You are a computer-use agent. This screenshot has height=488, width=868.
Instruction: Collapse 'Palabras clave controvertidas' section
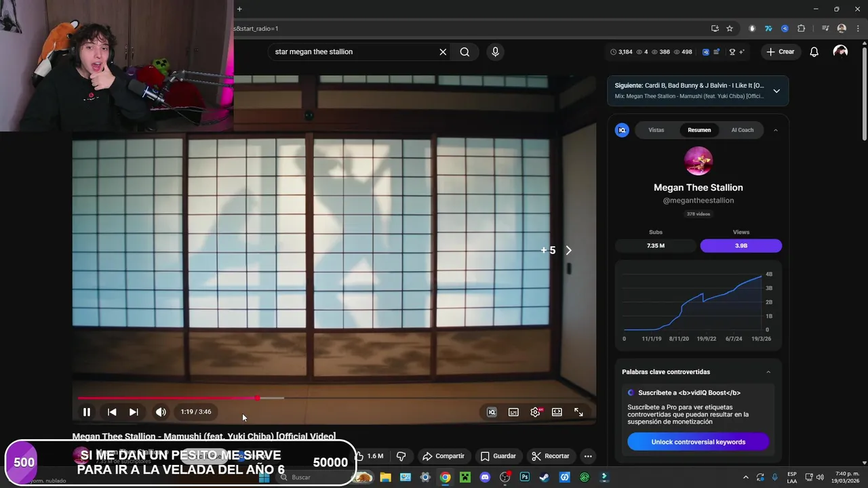(x=768, y=372)
